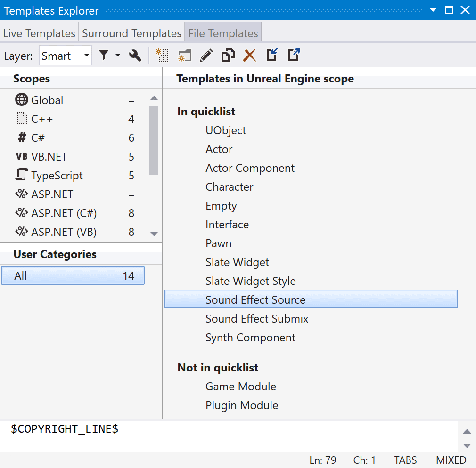Click Ln: 79 status entry
This screenshot has height=468, width=476.
pyautogui.click(x=323, y=460)
